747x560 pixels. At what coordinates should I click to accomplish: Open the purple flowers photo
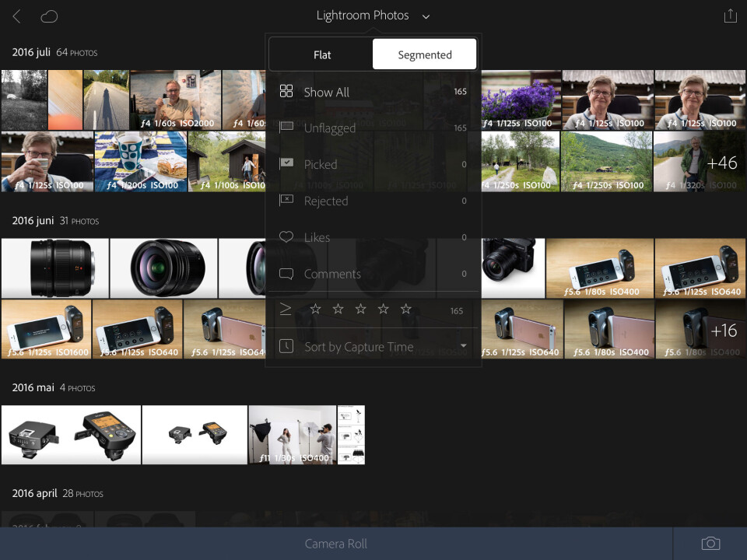click(x=521, y=100)
